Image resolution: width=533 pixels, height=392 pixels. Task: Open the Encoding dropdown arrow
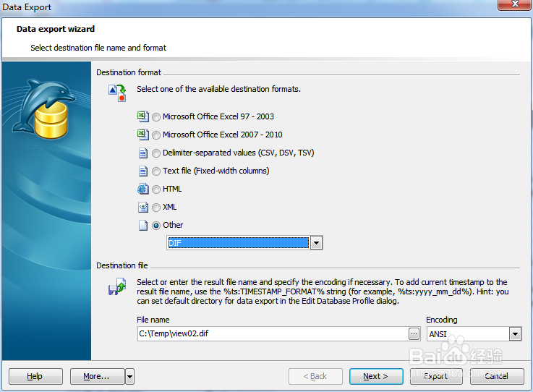coord(515,334)
